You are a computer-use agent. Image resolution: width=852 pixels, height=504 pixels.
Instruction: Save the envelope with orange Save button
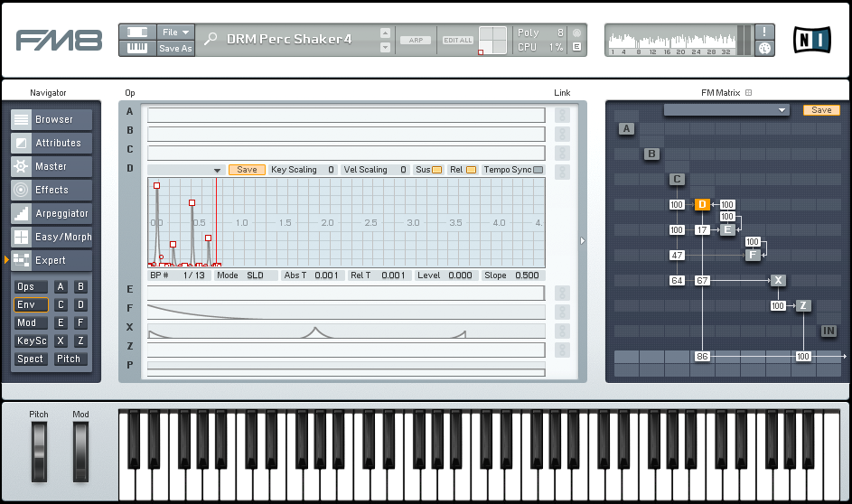click(x=247, y=170)
